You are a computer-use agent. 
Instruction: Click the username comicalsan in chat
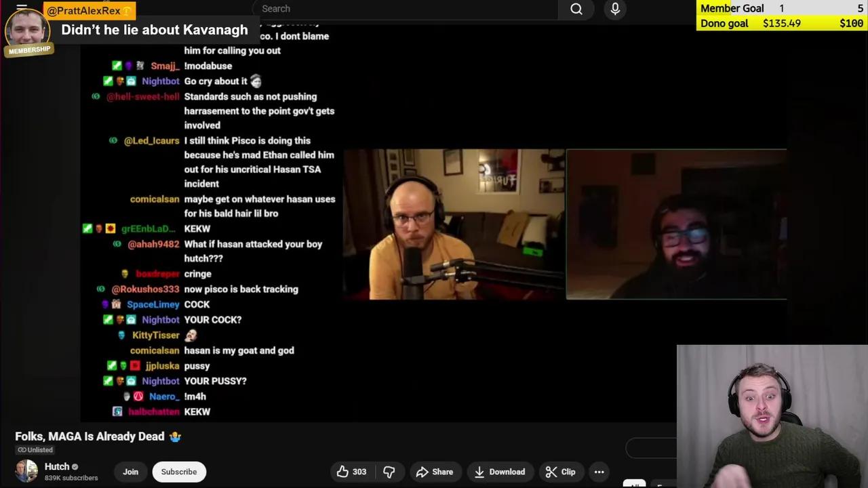coord(154,199)
